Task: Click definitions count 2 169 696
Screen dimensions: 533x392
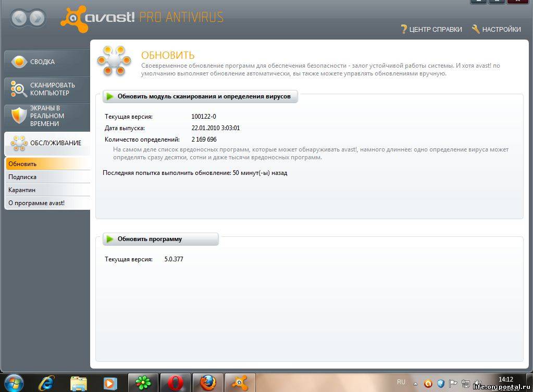Action: tap(204, 140)
